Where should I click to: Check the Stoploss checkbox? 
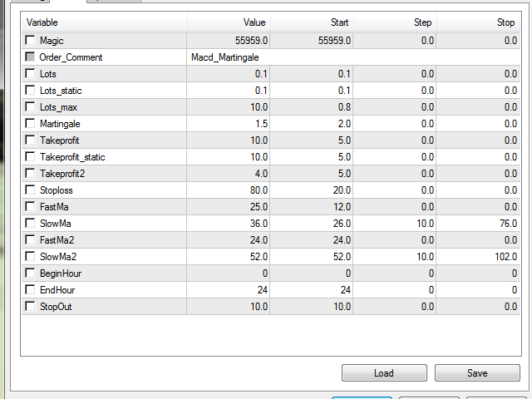pos(30,190)
